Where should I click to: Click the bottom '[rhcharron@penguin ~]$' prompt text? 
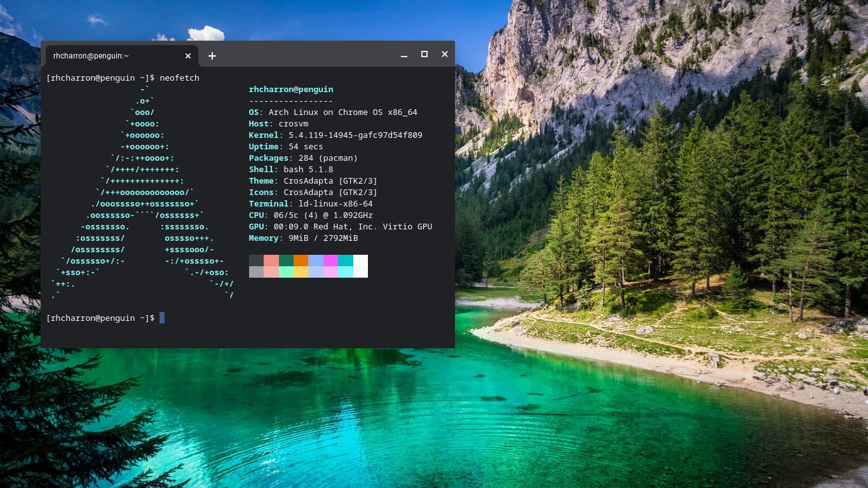(x=100, y=318)
